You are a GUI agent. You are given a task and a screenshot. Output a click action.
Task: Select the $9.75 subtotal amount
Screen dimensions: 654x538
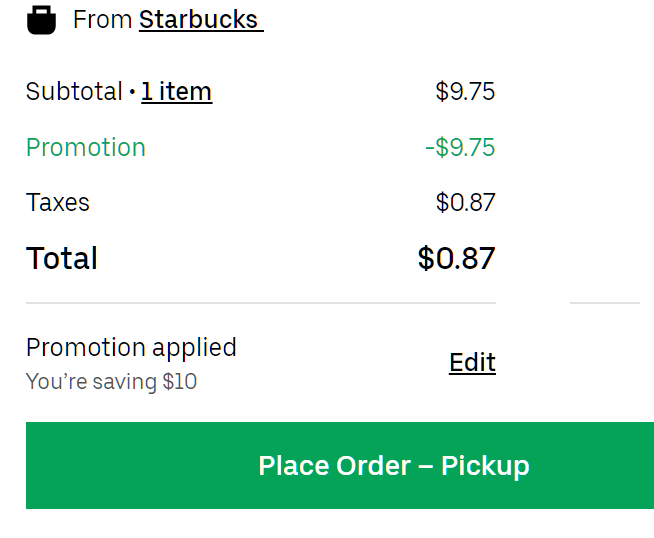tap(465, 91)
